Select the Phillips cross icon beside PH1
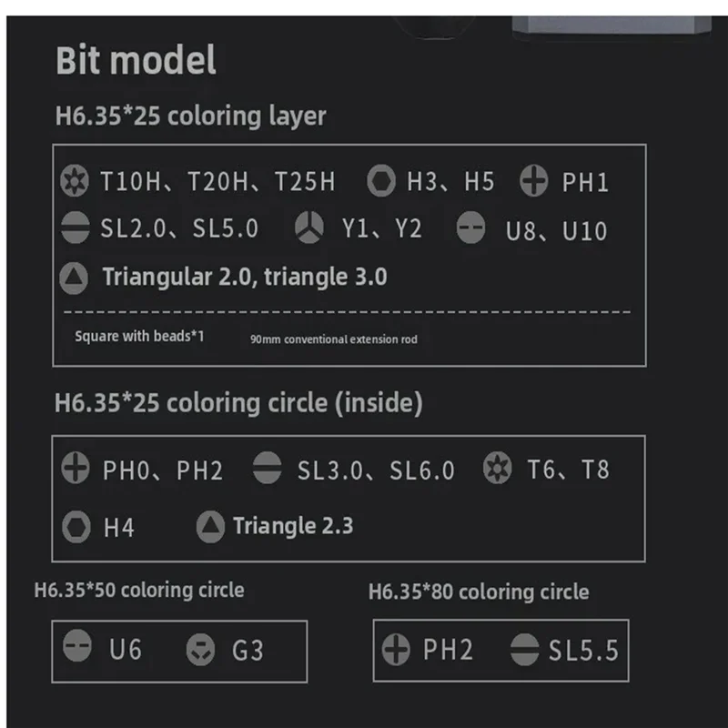Viewport: 728px width, 728px height. click(534, 181)
